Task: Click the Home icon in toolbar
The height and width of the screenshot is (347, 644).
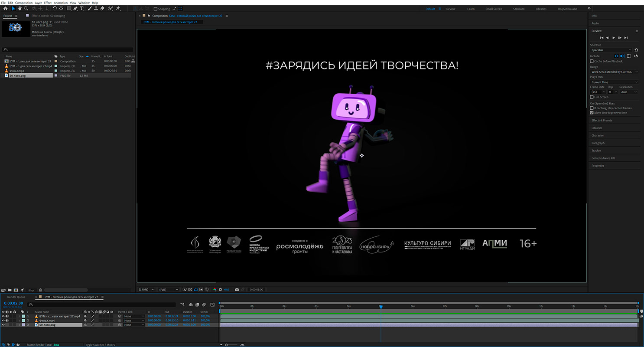Action: click(x=5, y=8)
